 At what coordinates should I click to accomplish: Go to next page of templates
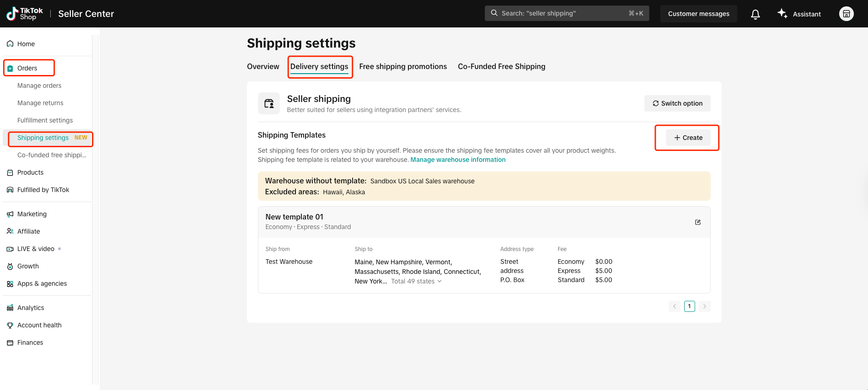pos(704,306)
